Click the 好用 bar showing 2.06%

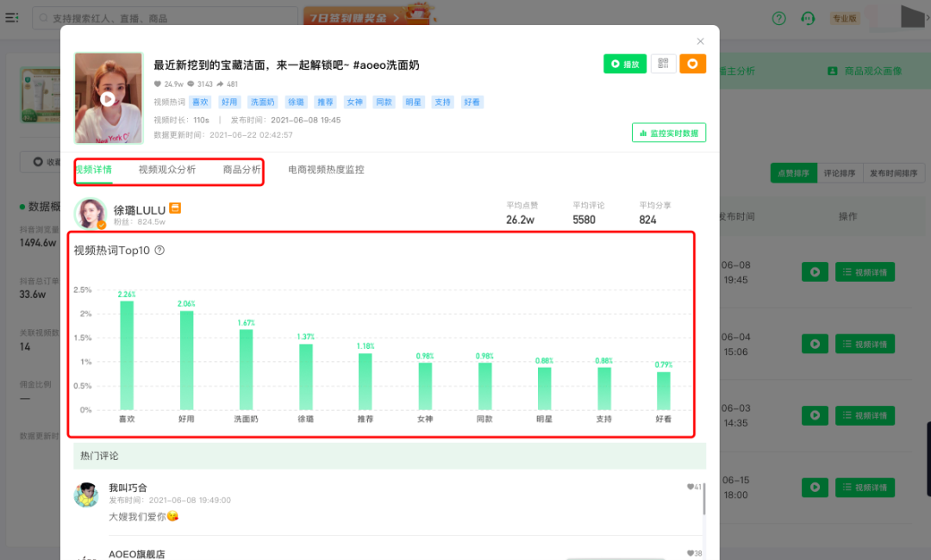[186, 360]
